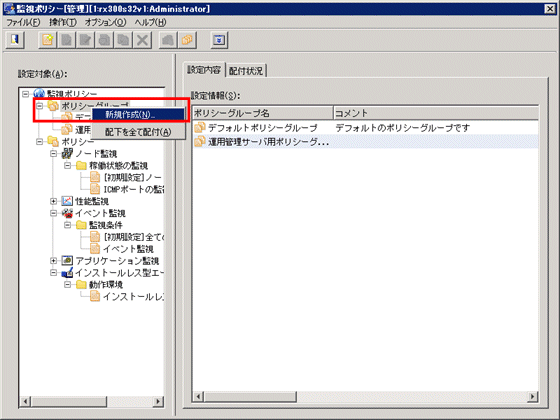Select the ICMPポートの監視 tree item
The height and width of the screenshot is (420, 560).
tap(134, 189)
